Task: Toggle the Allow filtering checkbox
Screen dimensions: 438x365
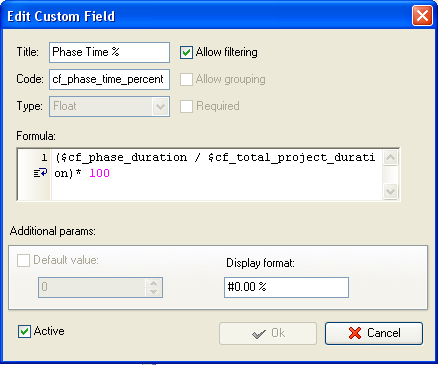Action: click(186, 52)
